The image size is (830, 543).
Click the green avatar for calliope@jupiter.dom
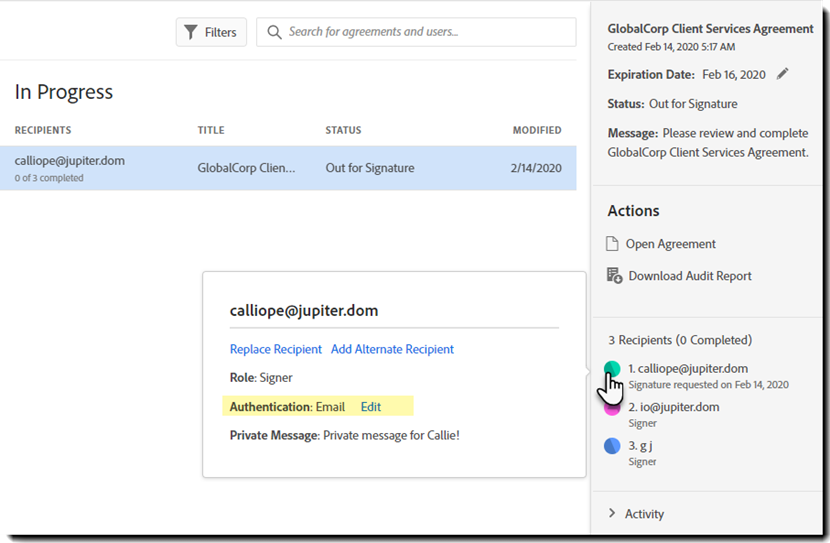click(612, 369)
